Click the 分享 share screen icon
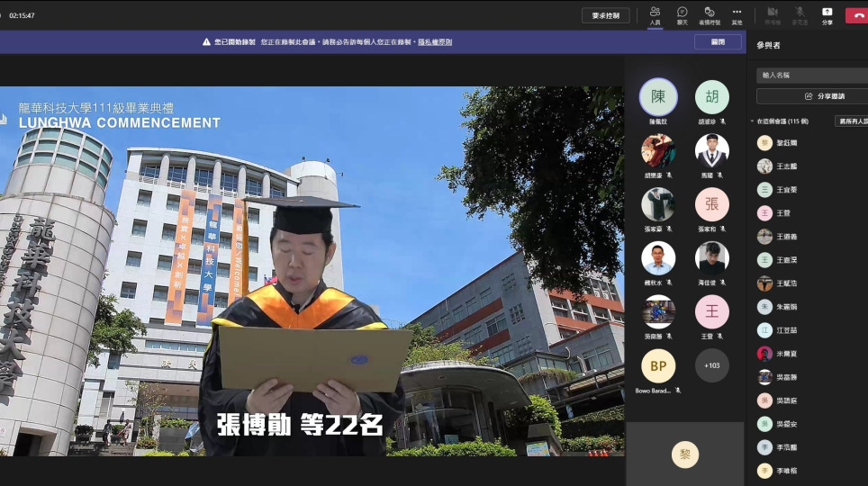Viewport: 868px width, 486px height. [x=827, y=15]
